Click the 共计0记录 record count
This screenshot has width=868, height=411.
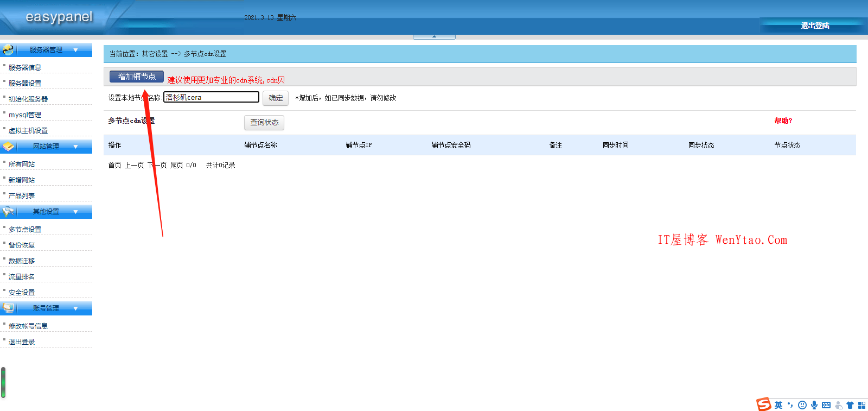pyautogui.click(x=220, y=166)
